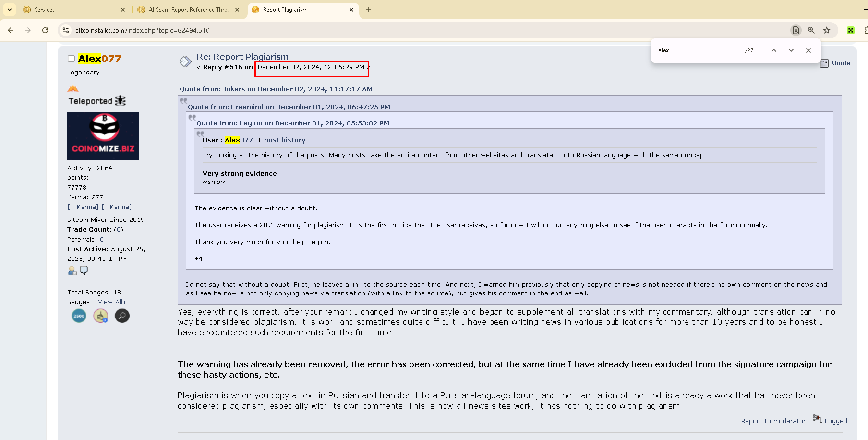Give negative karma to Alex077
This screenshot has width=868, height=440.
click(x=117, y=207)
